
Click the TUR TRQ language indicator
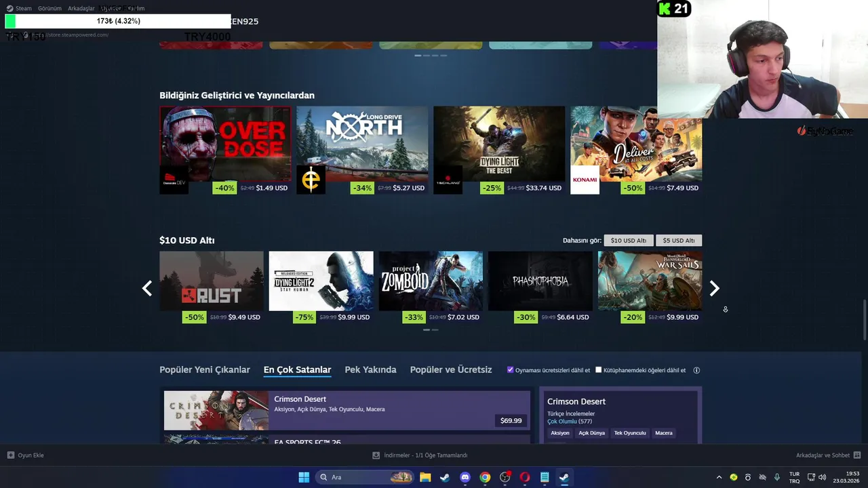(794, 477)
